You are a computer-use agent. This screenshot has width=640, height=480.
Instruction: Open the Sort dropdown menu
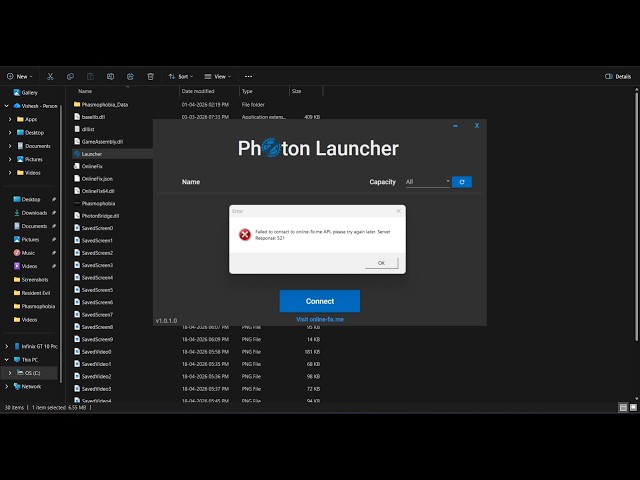coord(181,76)
